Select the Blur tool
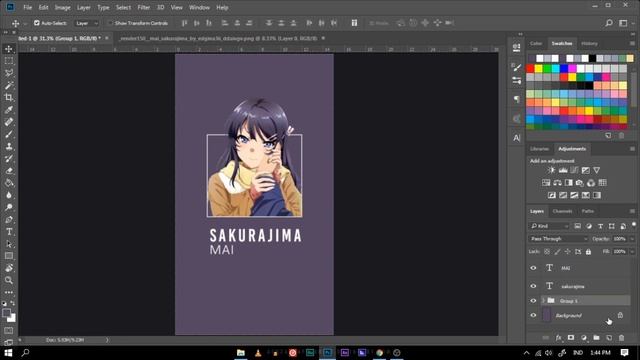This screenshot has width=640, height=360. pyautogui.click(x=9, y=195)
